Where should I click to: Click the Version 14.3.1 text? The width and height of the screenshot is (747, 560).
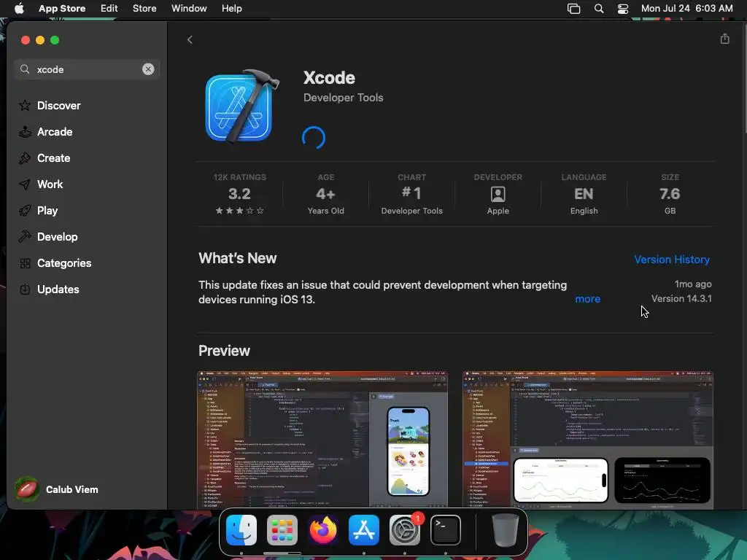pyautogui.click(x=681, y=298)
